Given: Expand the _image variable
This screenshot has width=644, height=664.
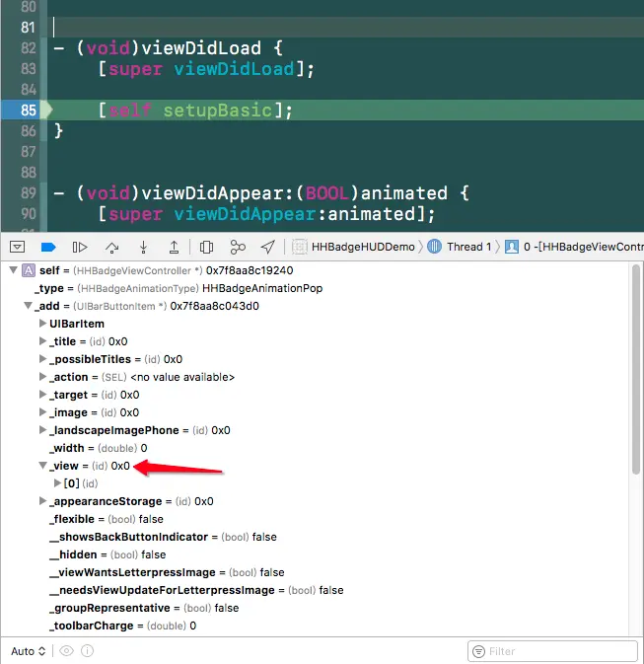Looking at the screenshot, I should point(42,412).
